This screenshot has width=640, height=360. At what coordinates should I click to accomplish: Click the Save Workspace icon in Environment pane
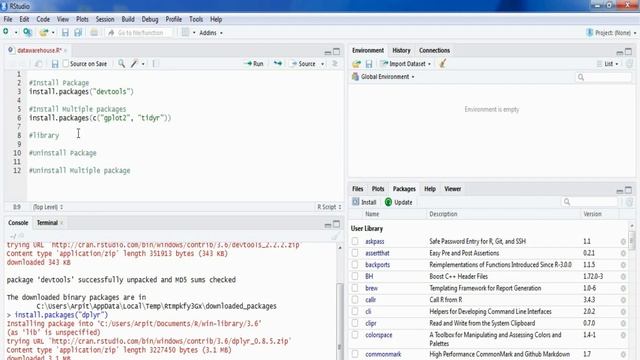click(x=369, y=64)
